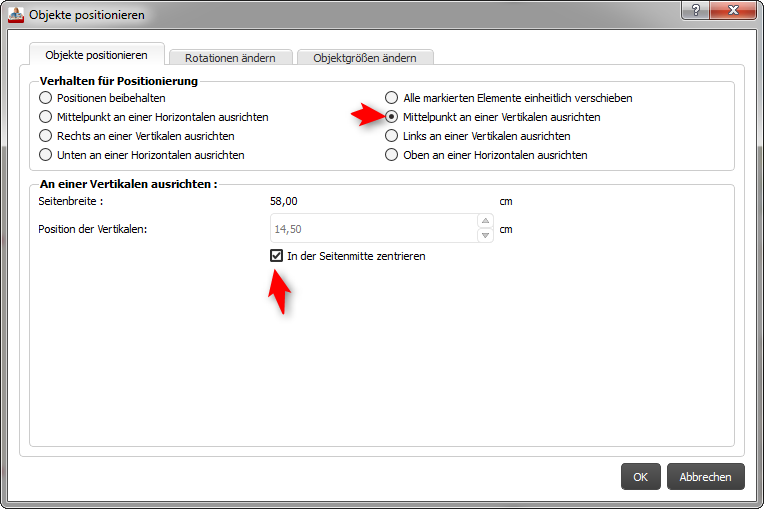The image size is (764, 509).
Task: Decrease 'Position der Vertikalen' with down arrow
Action: [485, 235]
